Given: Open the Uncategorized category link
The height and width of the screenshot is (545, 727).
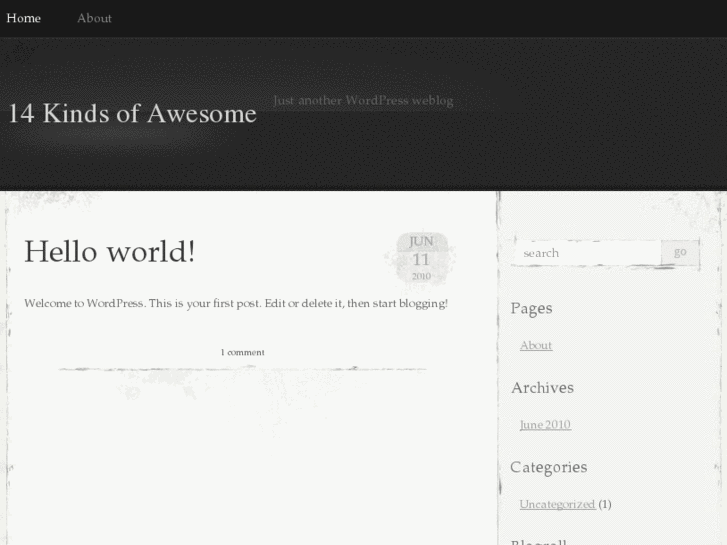Looking at the screenshot, I should click(557, 504).
